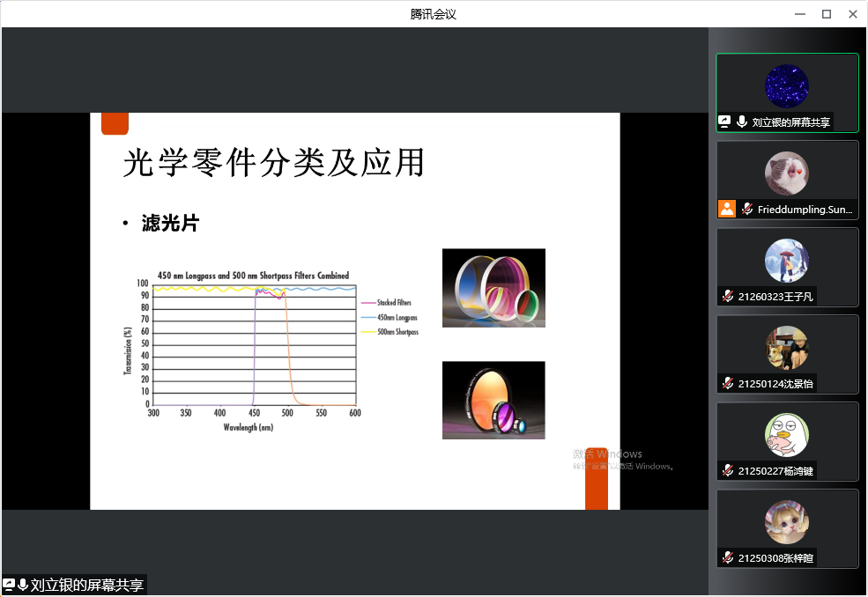The height and width of the screenshot is (597, 868).
Task: Click the shared slide's transmission graph
Action: coord(256,348)
